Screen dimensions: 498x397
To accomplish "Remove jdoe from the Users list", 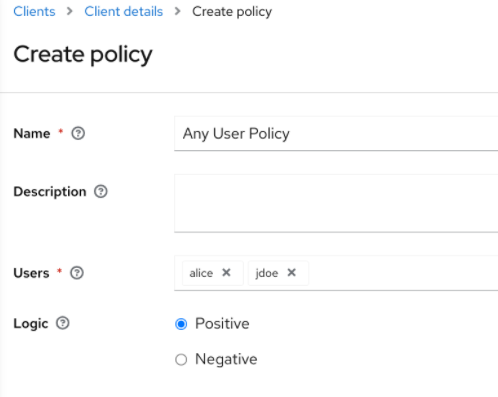I will [x=292, y=273].
